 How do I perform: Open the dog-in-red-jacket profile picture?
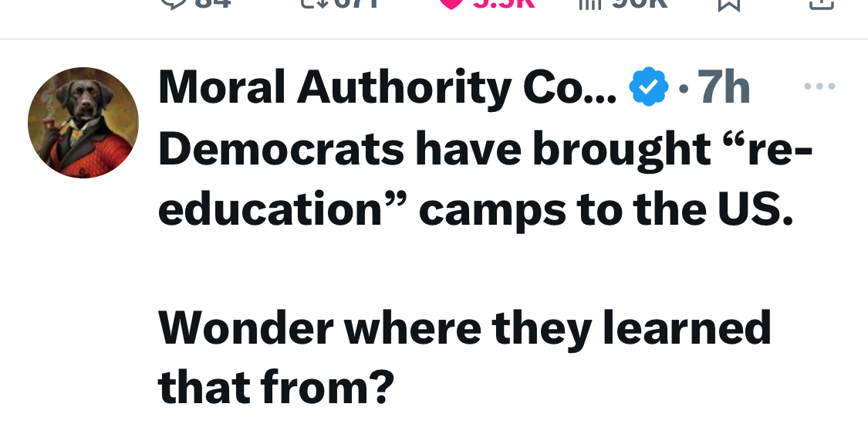[x=83, y=123]
